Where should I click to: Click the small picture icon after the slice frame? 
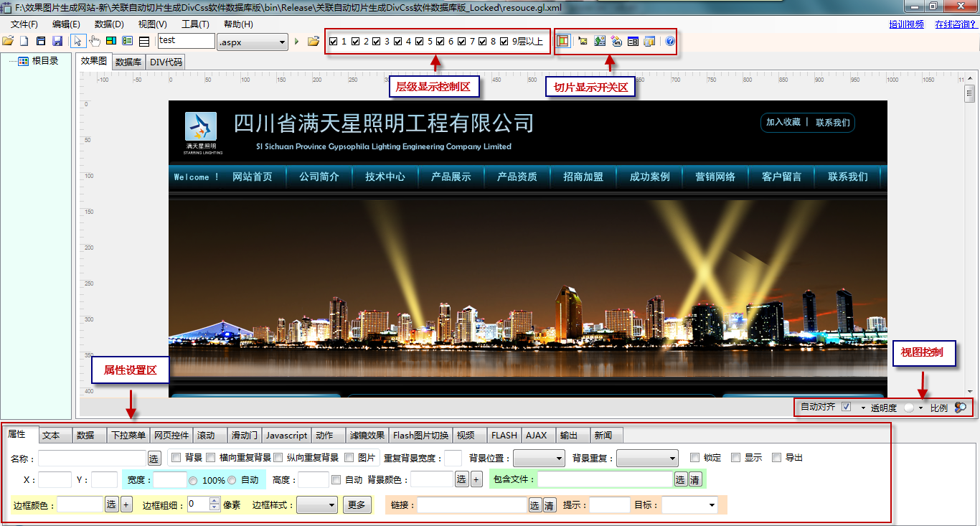(583, 42)
